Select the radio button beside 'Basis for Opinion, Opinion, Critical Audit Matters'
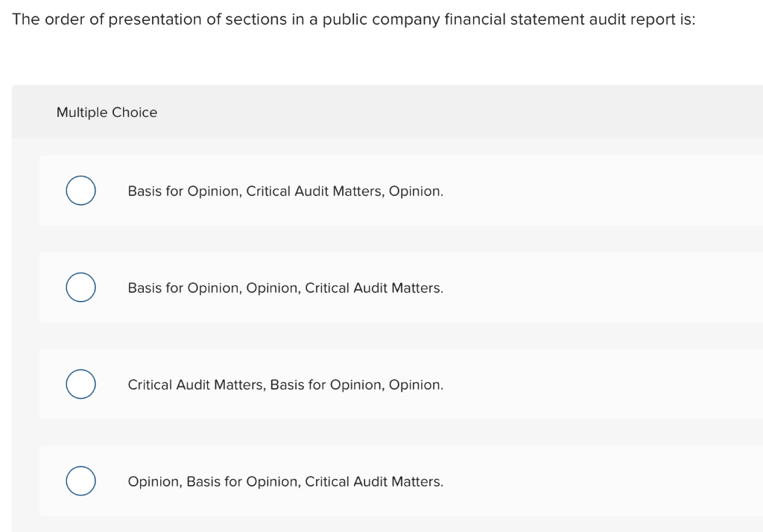Image resolution: width=763 pixels, height=532 pixels. 80,287
